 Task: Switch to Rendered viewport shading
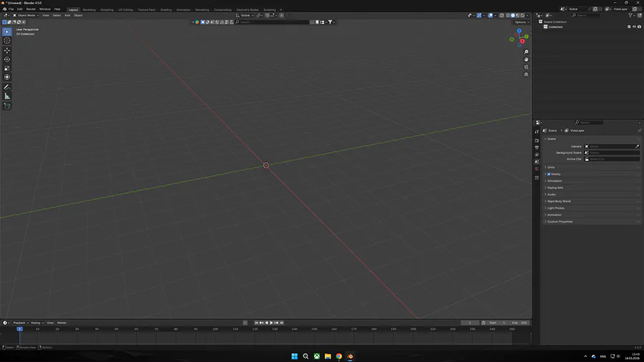click(x=522, y=16)
